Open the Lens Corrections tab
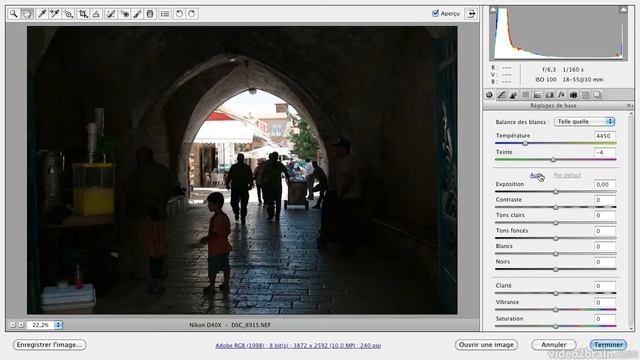This screenshot has width=640, height=360. coord(550,95)
